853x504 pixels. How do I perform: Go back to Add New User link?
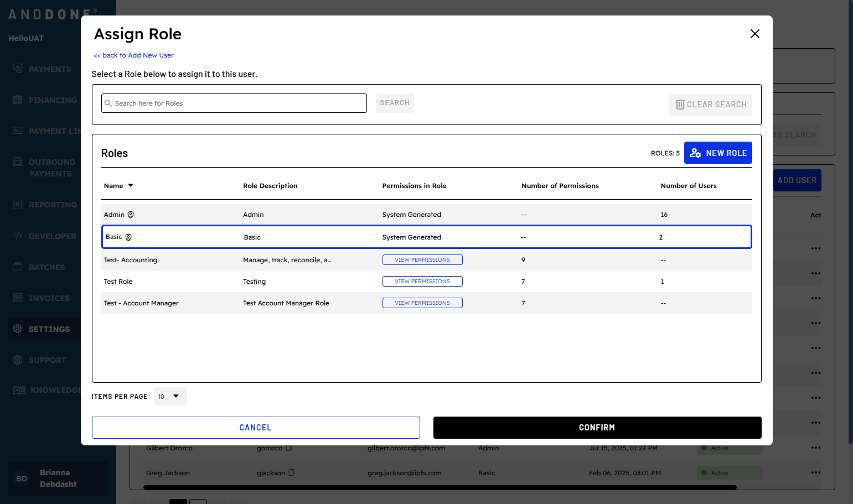pyautogui.click(x=133, y=55)
